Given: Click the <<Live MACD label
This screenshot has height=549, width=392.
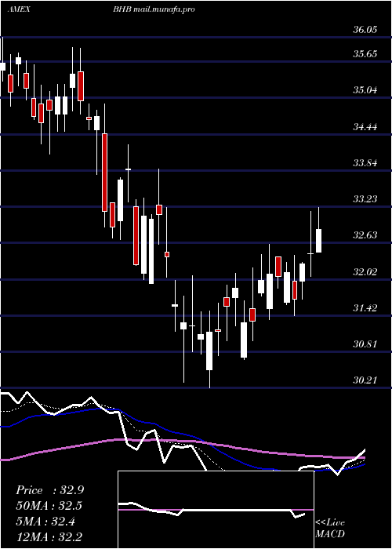Looking at the screenshot, I should click(330, 529).
